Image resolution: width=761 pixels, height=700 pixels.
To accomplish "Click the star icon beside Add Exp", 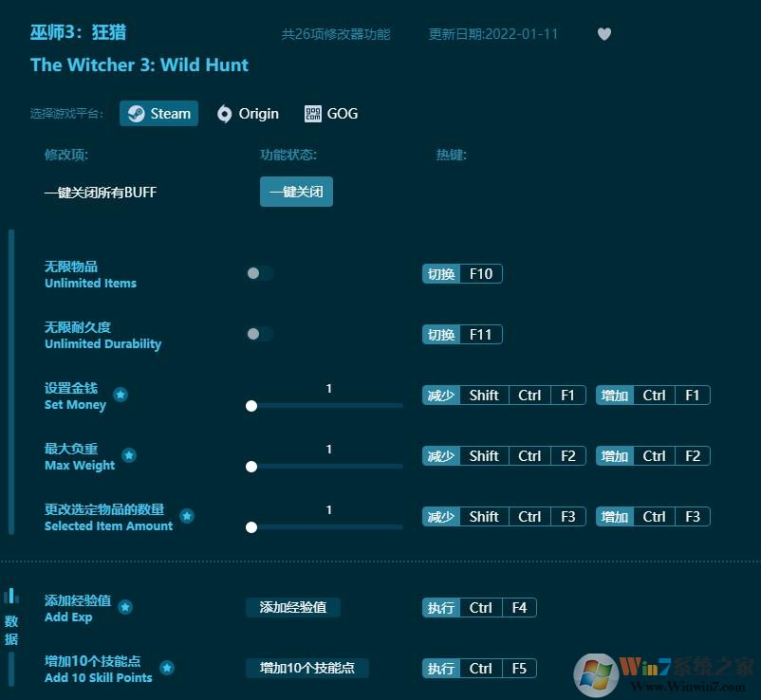I will [x=124, y=609].
